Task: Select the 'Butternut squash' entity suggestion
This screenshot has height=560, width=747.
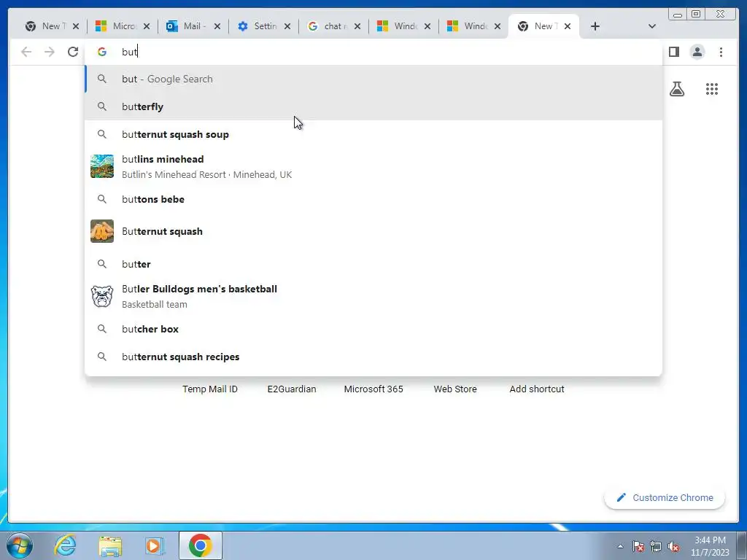Action: coord(373,231)
